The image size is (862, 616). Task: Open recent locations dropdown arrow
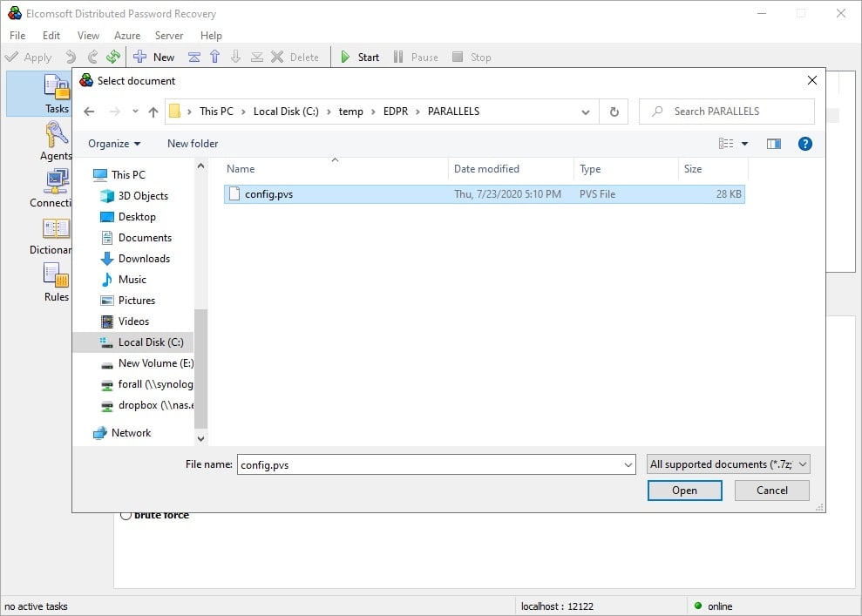(135, 112)
